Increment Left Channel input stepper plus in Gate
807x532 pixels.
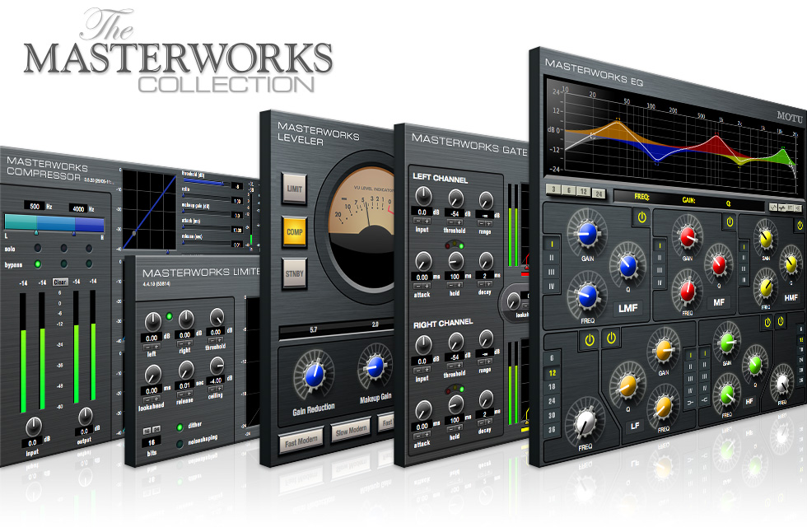(x=427, y=222)
